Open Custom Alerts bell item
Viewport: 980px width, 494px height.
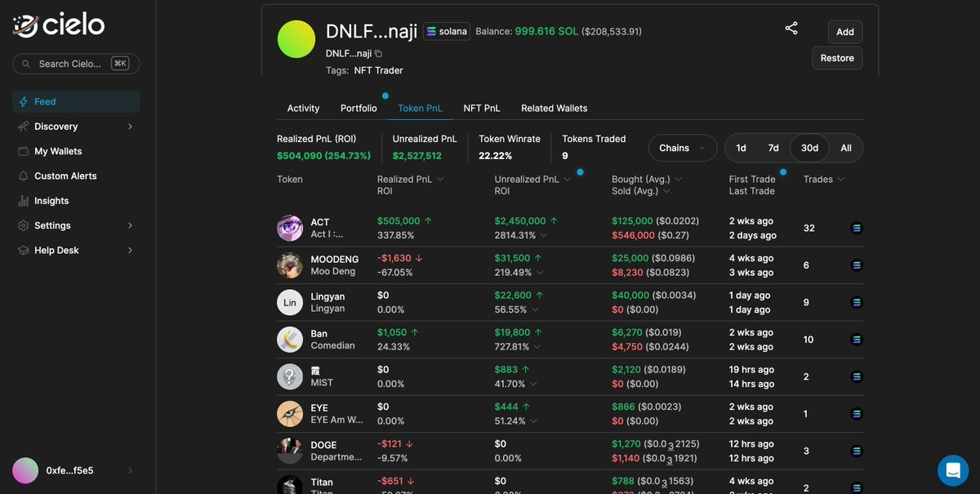(65, 176)
